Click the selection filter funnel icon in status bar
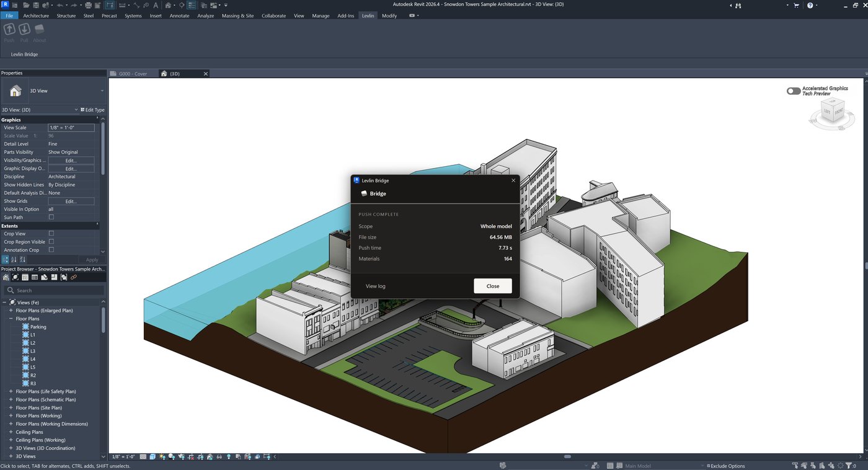The height and width of the screenshot is (470, 868). [849, 465]
